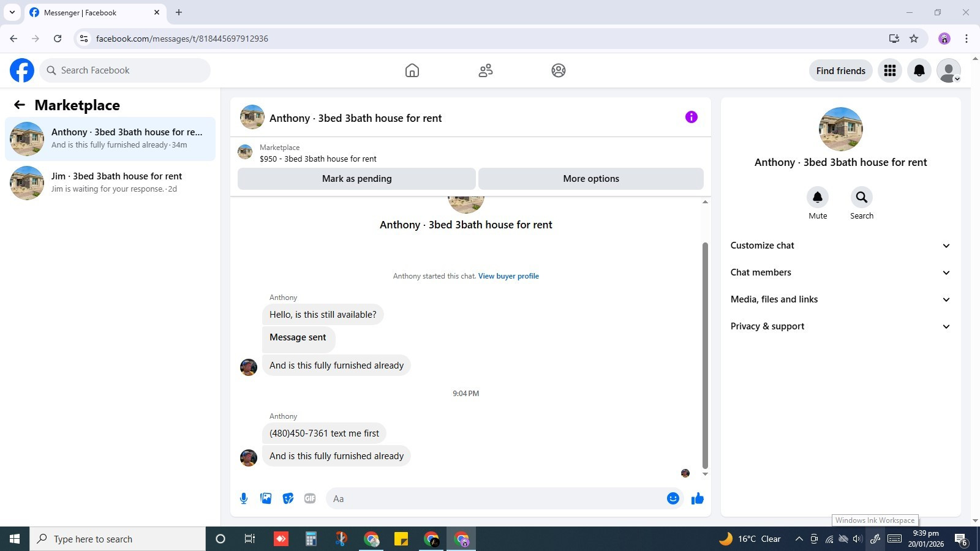Click the 9:04 PM timestamp in the chat
This screenshot has width=980, height=551.
coord(466,394)
